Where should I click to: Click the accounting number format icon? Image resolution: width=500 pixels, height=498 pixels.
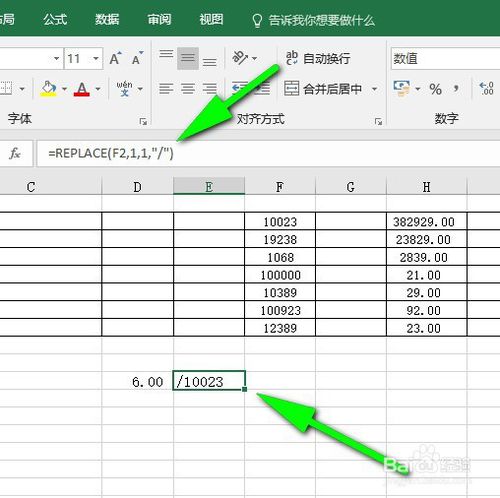402,89
